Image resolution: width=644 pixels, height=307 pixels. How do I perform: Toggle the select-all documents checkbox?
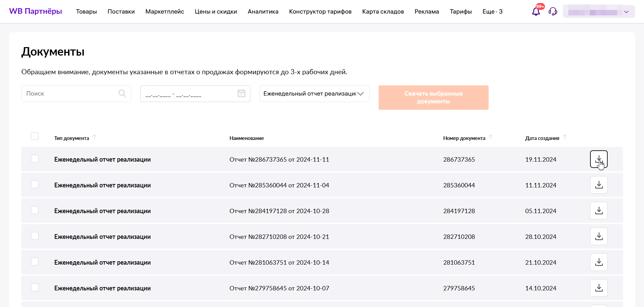(x=35, y=136)
